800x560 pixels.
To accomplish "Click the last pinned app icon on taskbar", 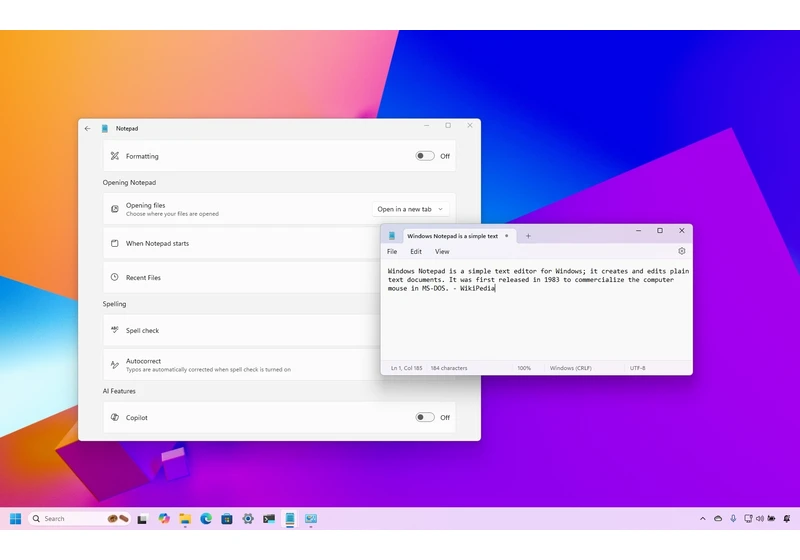I will [x=311, y=519].
